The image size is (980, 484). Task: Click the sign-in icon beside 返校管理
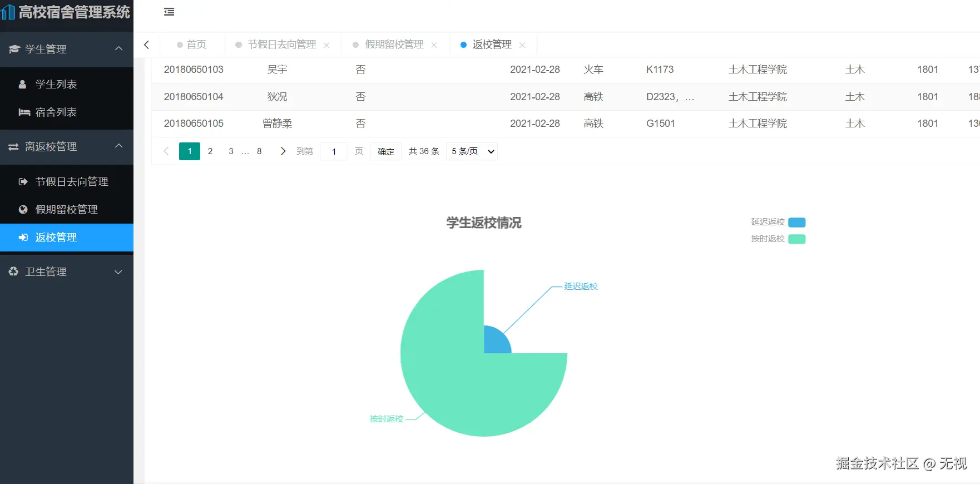coord(23,237)
